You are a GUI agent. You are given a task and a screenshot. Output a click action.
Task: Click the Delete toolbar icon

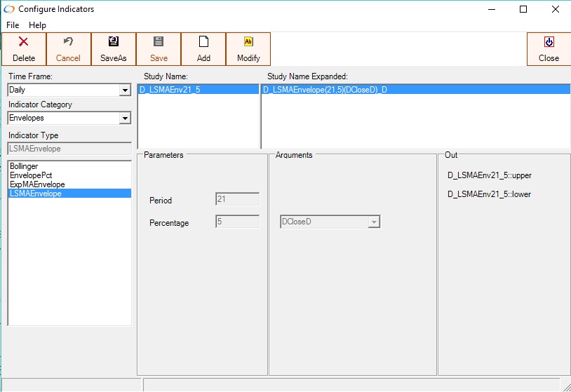point(23,42)
